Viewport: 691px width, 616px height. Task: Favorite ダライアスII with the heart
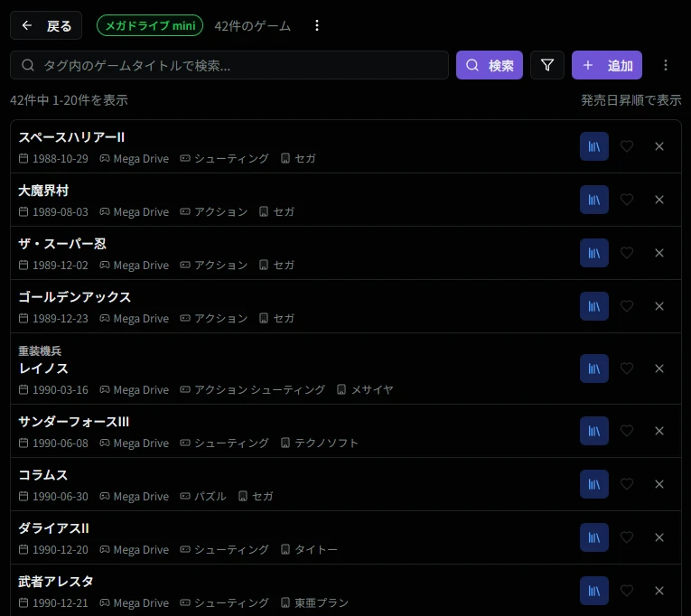click(x=627, y=537)
